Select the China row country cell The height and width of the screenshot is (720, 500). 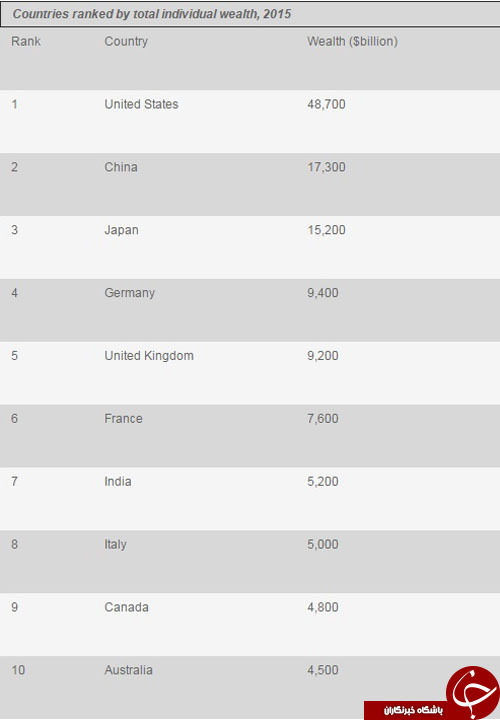click(x=121, y=167)
